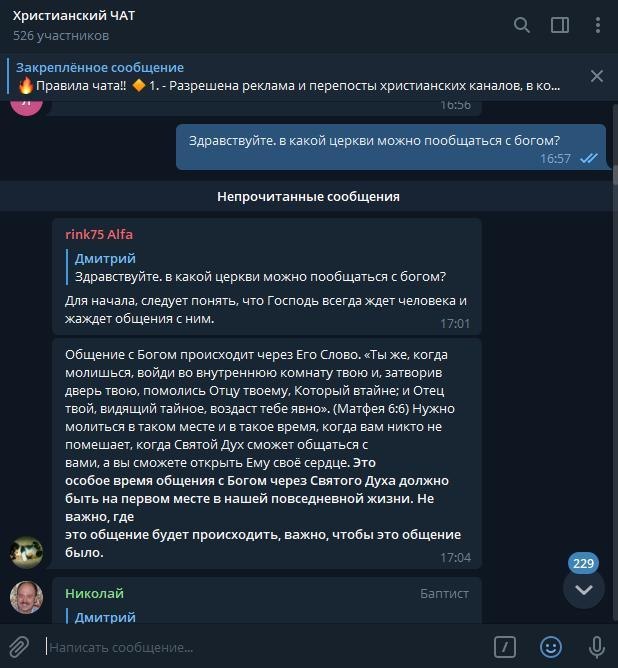Open chat info via 'Христианский ЧАТ' title
Viewport: 618px width, 668px height.
coord(74,16)
